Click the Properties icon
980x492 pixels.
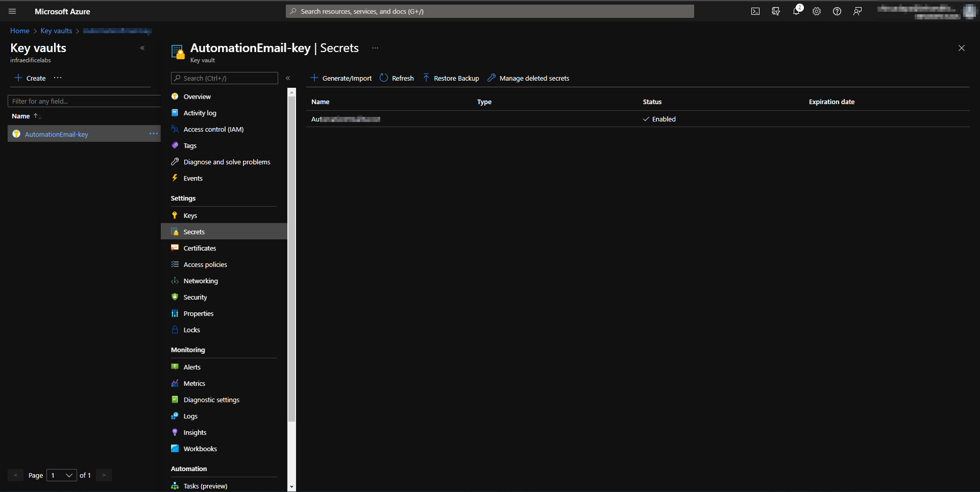[x=175, y=313]
